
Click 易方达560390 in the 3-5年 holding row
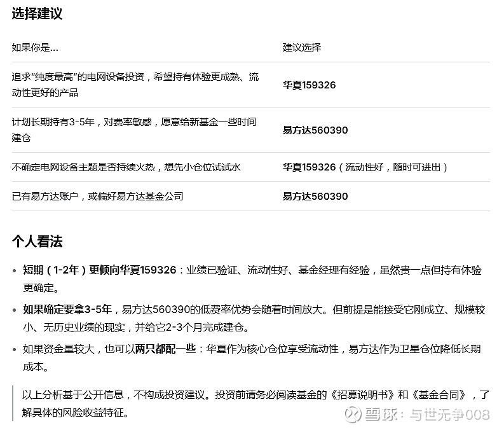click(x=315, y=130)
